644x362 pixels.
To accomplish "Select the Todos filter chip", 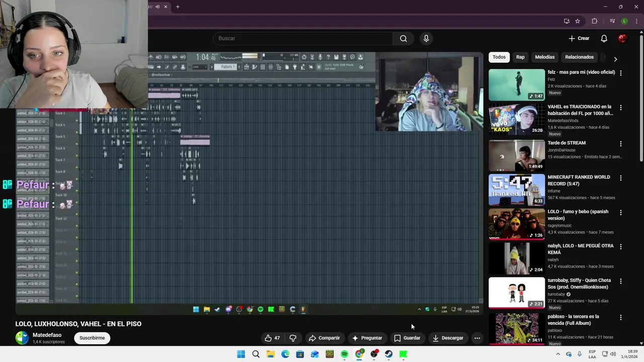I will tap(499, 57).
